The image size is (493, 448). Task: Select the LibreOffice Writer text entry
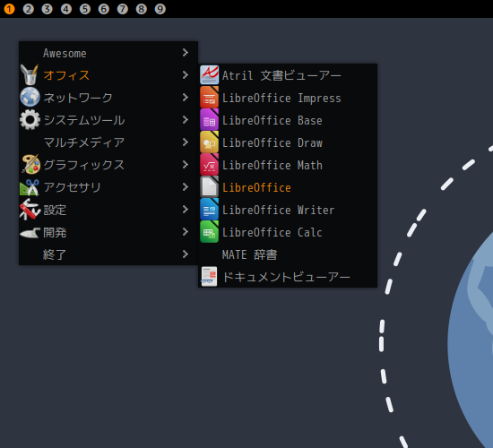point(278,210)
